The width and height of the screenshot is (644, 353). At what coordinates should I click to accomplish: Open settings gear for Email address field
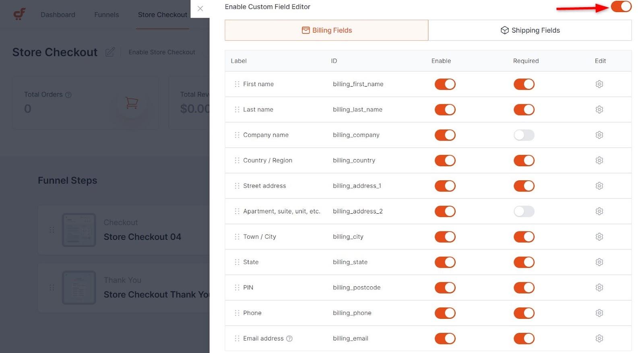[599, 338]
